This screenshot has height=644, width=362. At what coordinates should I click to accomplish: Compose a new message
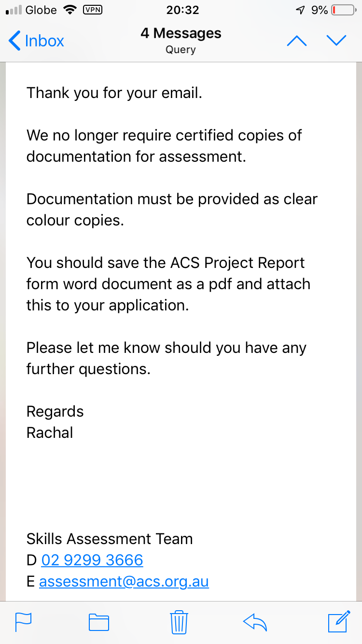[x=339, y=621]
